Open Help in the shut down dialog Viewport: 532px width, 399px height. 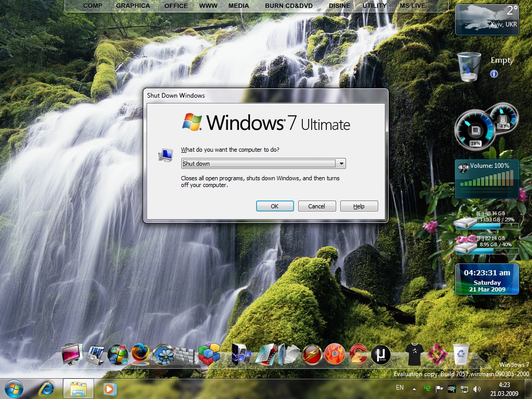tap(359, 206)
